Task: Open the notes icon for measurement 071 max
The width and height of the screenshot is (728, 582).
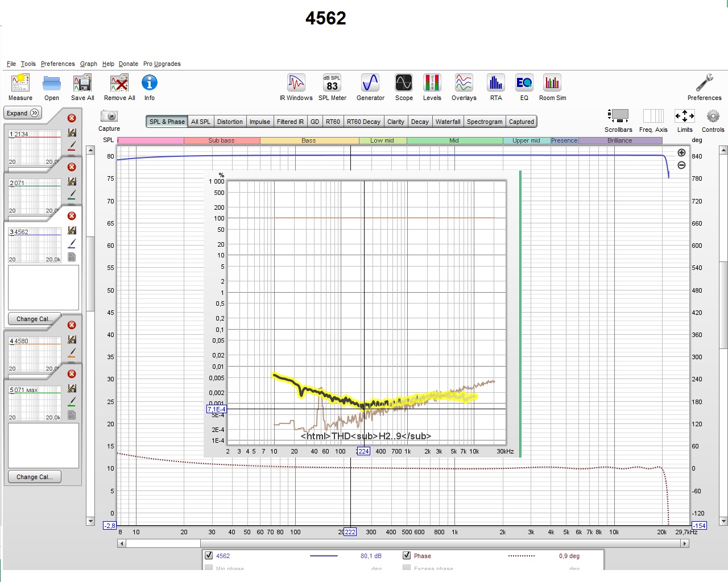Action: (x=72, y=415)
